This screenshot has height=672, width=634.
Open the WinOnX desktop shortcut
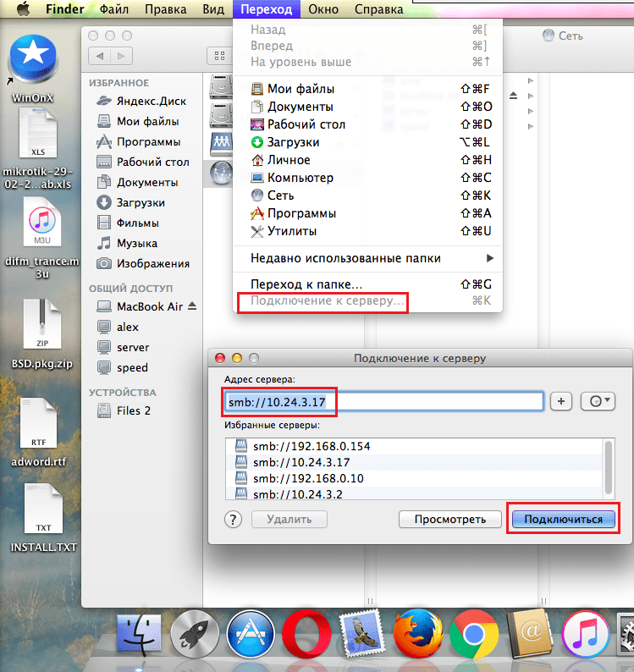click(x=32, y=60)
